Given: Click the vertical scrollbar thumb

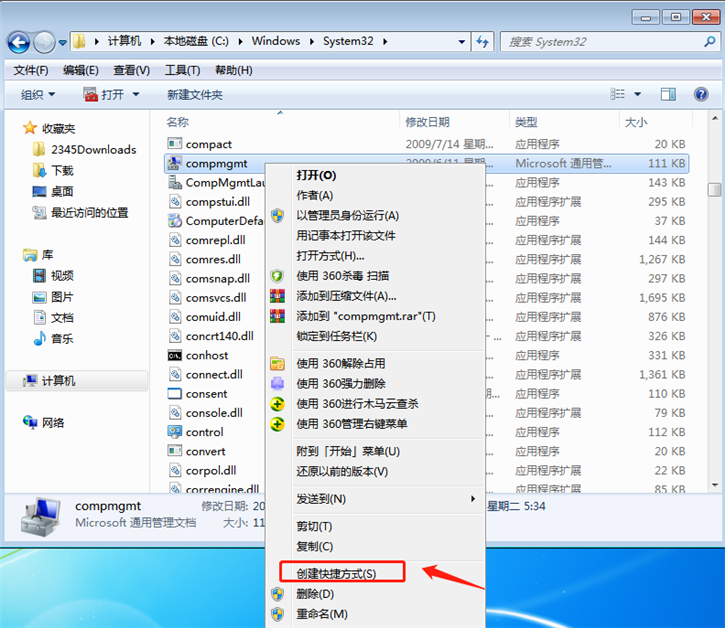Looking at the screenshot, I should coord(715,190).
